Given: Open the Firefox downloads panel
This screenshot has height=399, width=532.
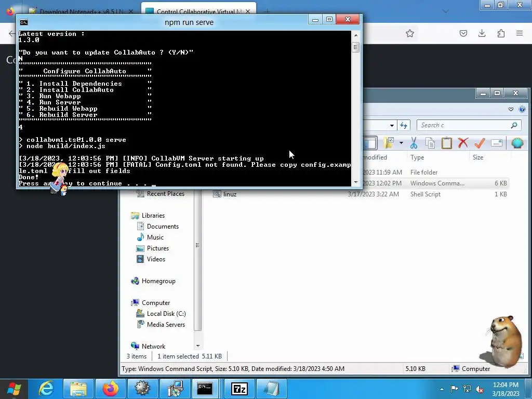Looking at the screenshot, I should pos(482,33).
